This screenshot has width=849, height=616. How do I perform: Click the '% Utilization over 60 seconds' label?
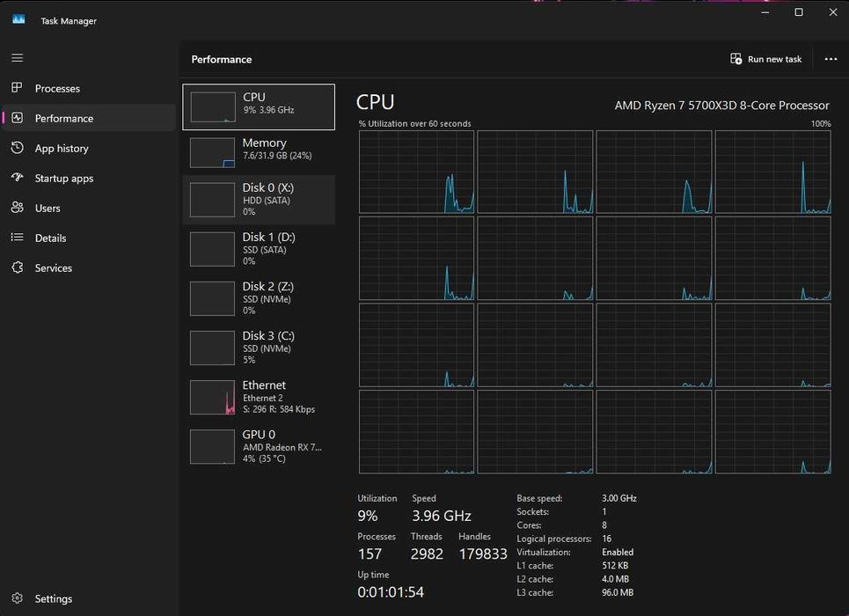tap(414, 123)
